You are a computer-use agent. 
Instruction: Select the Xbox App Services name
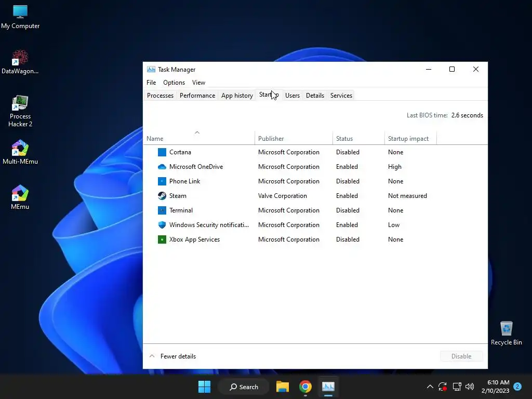[x=194, y=240]
